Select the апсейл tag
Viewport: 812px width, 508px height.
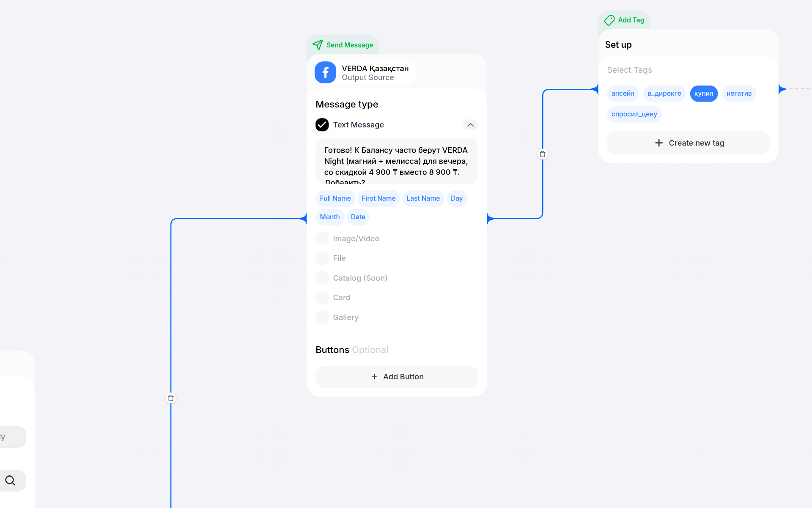click(623, 94)
